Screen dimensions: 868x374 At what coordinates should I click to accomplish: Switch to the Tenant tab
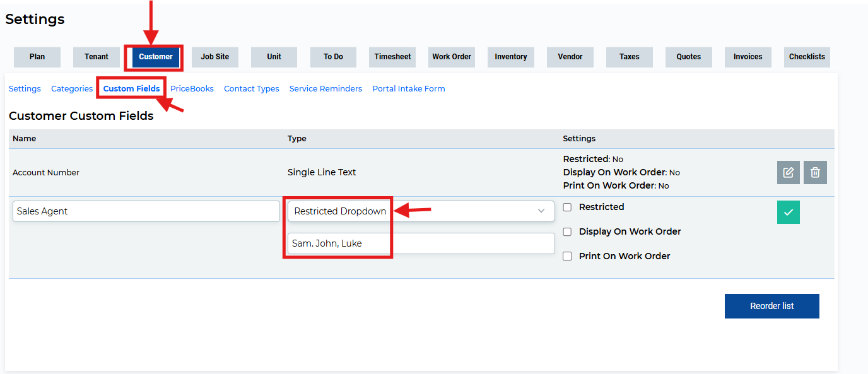pyautogui.click(x=97, y=57)
